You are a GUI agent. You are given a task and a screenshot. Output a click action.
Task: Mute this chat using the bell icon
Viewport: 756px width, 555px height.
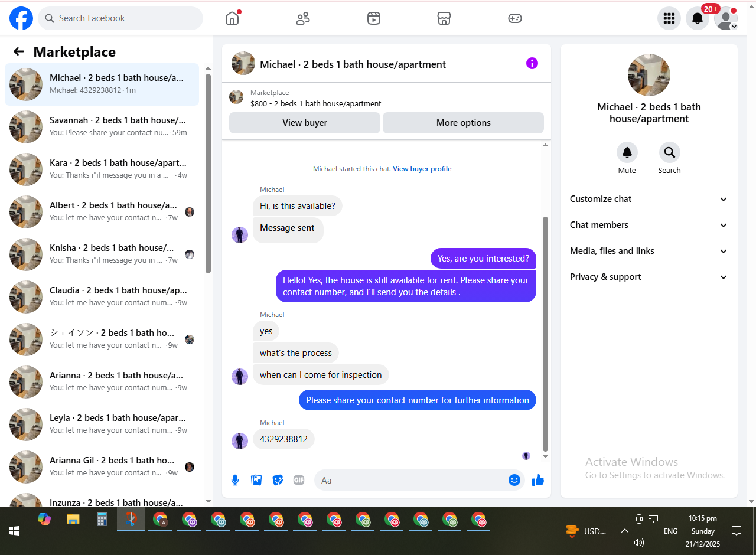[x=627, y=152]
